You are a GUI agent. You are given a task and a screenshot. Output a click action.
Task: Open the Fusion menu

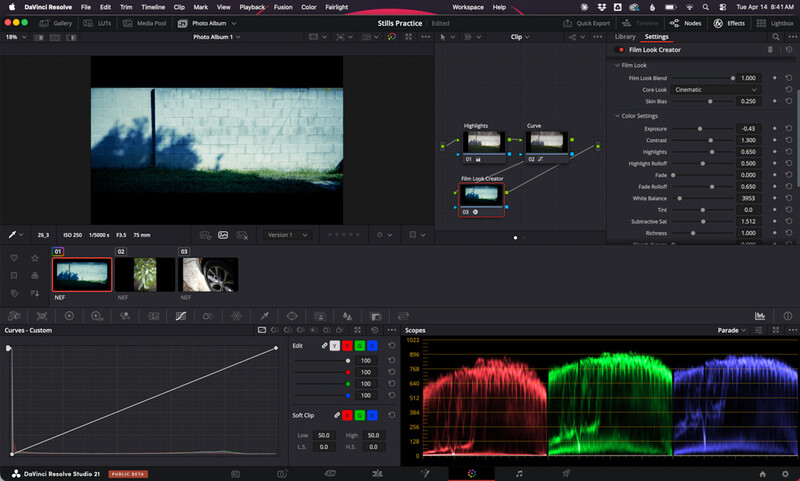[283, 7]
